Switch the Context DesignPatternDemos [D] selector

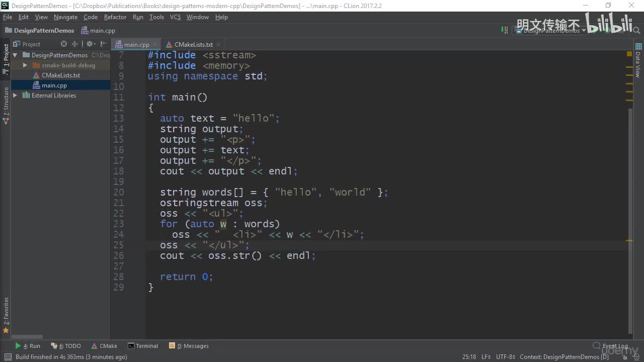pos(564,357)
